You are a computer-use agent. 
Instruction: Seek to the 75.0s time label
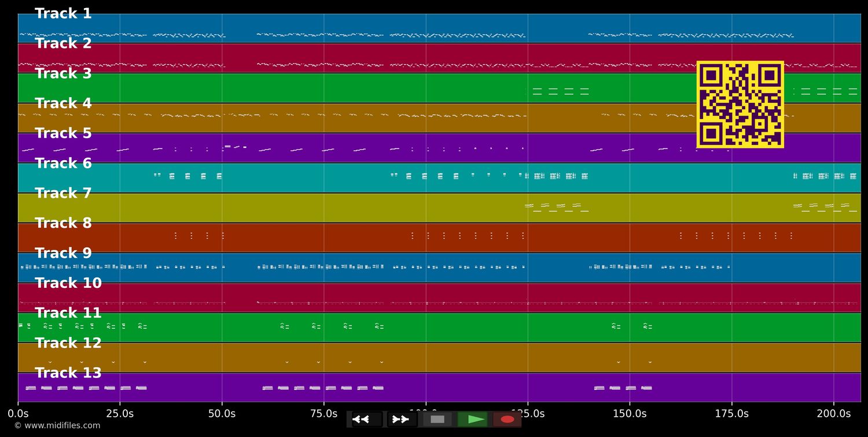click(323, 414)
